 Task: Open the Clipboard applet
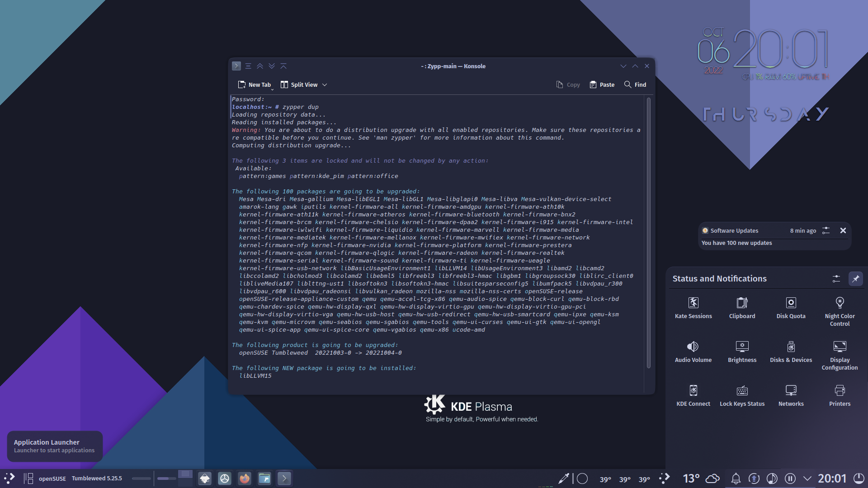pos(742,307)
